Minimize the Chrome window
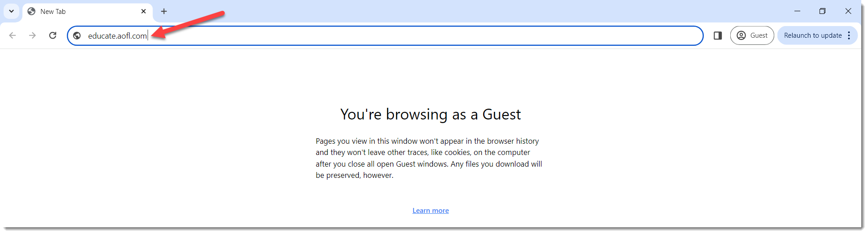The width and height of the screenshot is (868, 234). (797, 11)
